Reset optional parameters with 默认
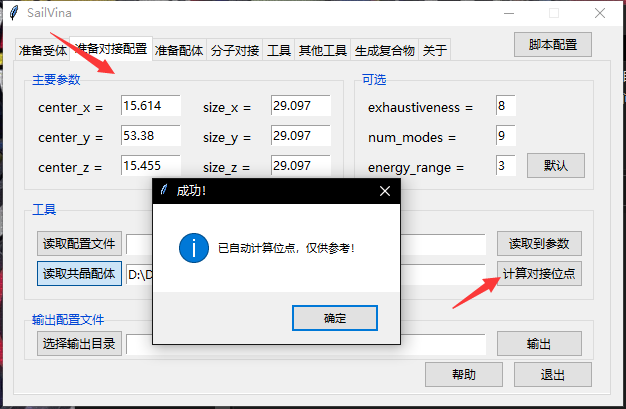Viewport: 626px width, 409px height. point(556,165)
